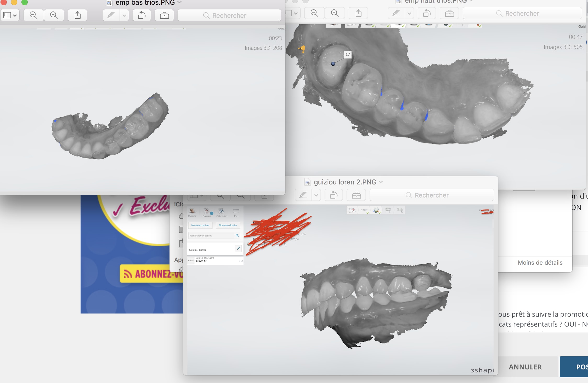Open markup toolbox in guiziou loren 2 window

(x=356, y=195)
